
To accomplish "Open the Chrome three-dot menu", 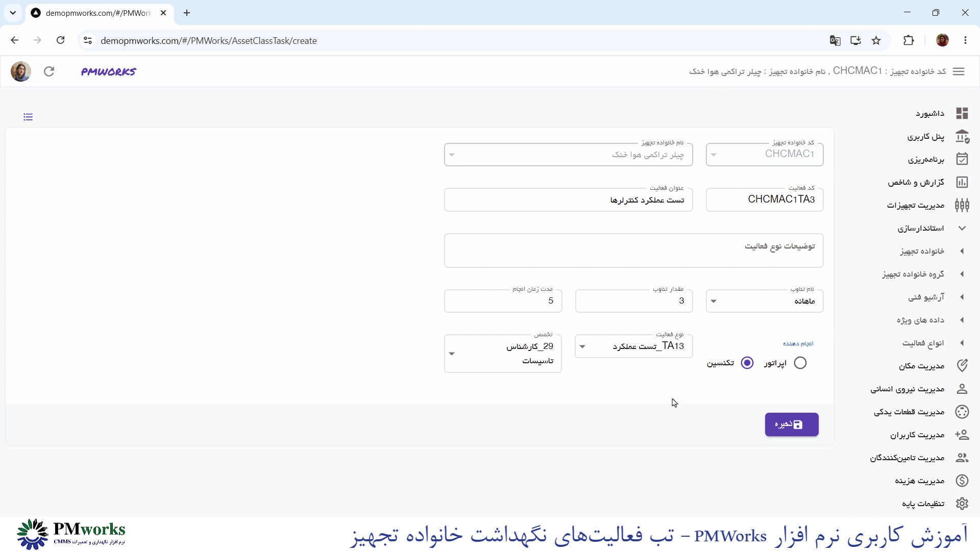I will 965,40.
